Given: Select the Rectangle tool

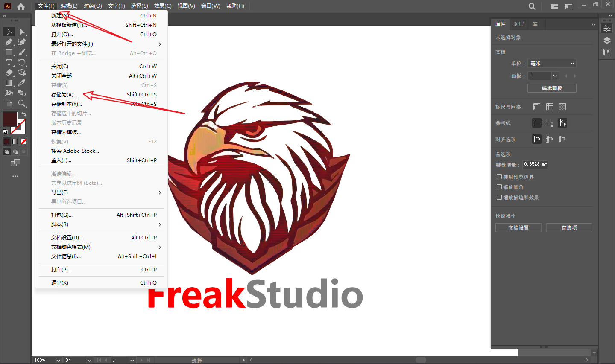Looking at the screenshot, I should coord(9,52).
